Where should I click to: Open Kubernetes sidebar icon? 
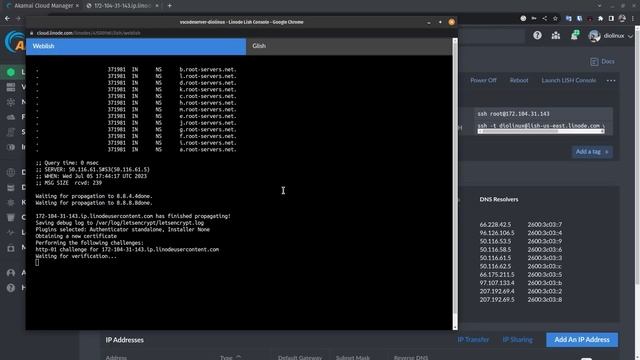coord(11,202)
